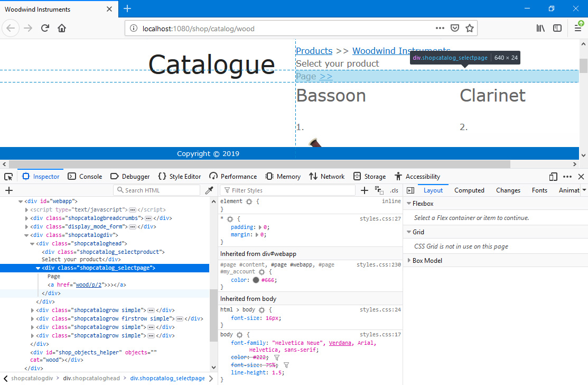This screenshot has width=588, height=385.
Task: Collapse the div#webapp node
Action: point(20,201)
